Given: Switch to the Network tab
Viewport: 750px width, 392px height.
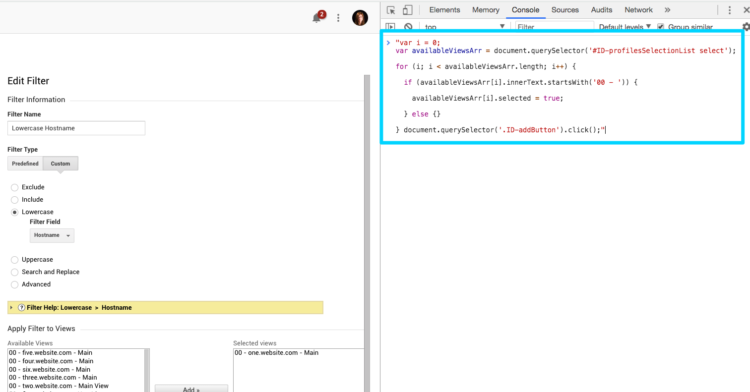Looking at the screenshot, I should click(x=638, y=10).
